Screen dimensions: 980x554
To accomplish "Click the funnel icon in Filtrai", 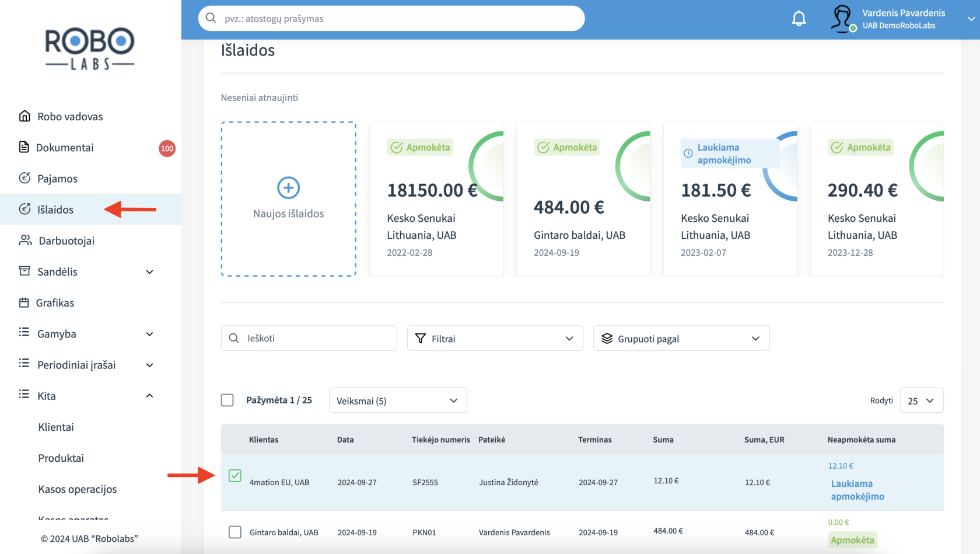I will click(x=420, y=338).
